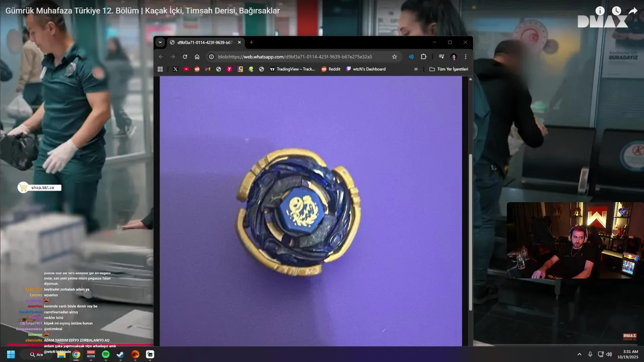Click the Watch Later clock icon
Screen dimensions: 644x362
(x=616, y=11)
